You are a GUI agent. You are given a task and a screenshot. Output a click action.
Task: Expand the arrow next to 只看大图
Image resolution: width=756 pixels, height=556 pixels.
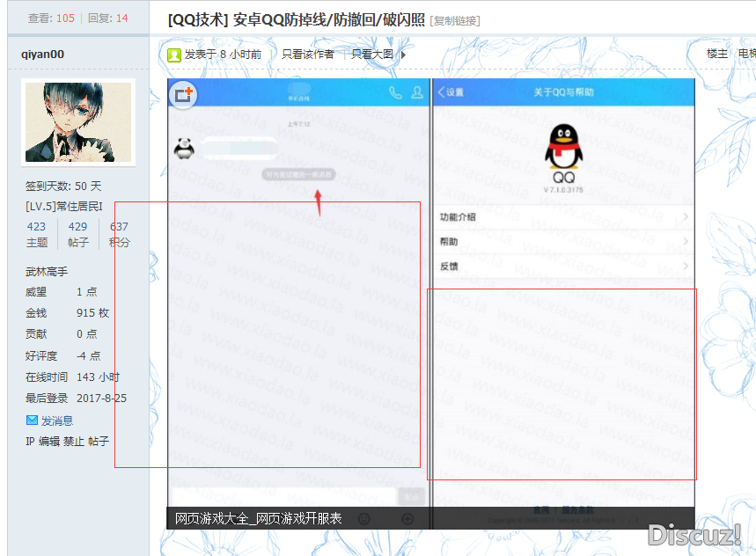(403, 55)
